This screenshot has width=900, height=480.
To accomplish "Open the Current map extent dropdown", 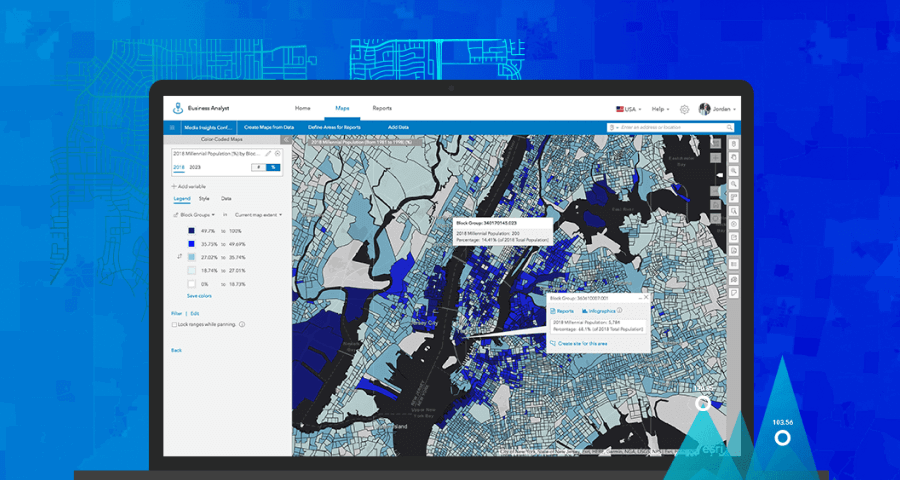I will 259,215.
